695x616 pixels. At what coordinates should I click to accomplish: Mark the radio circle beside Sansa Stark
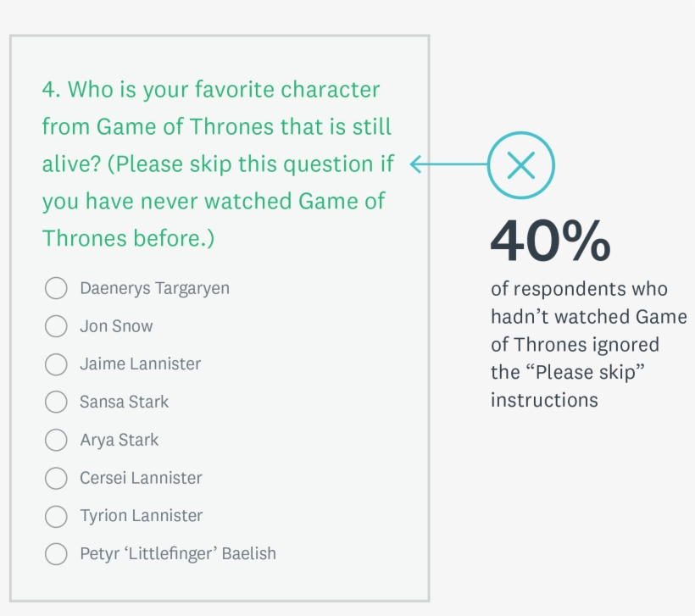coord(56,402)
